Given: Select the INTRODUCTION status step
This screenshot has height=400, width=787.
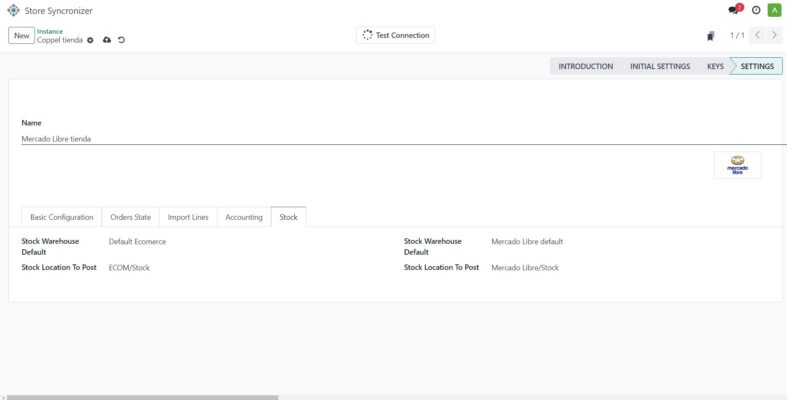Looking at the screenshot, I should (586, 66).
